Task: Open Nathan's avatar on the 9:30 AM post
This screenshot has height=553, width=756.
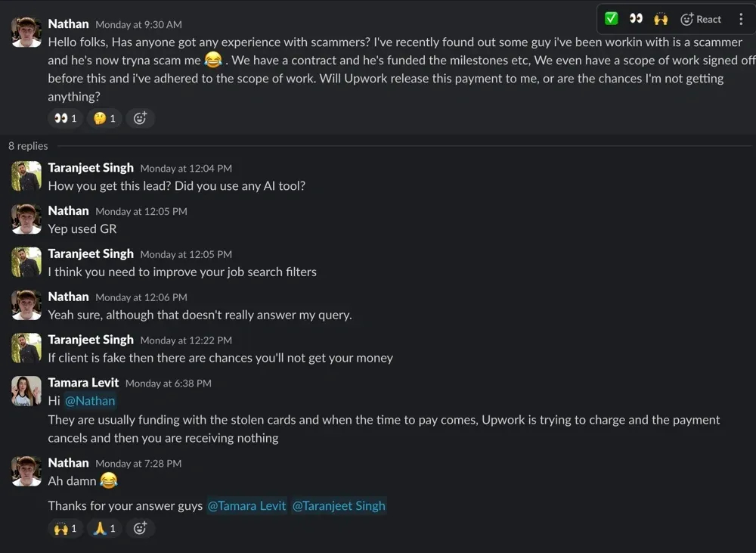Action: pyautogui.click(x=26, y=33)
